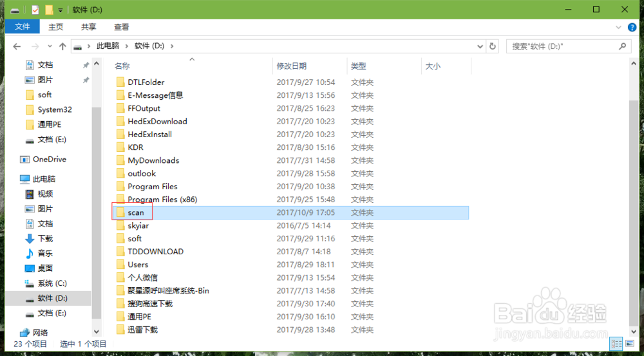Select 软件 (D:) drive in sidebar

click(53, 298)
